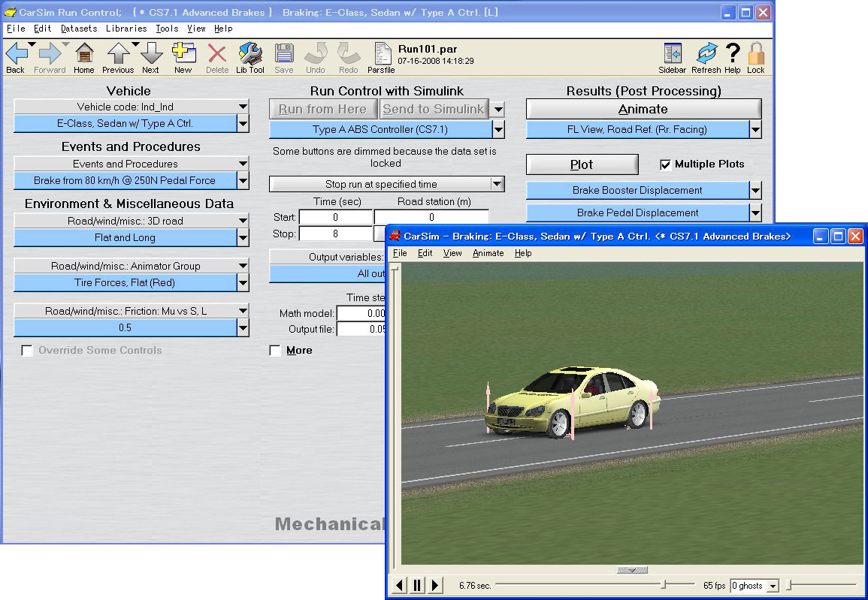Open Forward history dropdown arrow

tap(65, 44)
